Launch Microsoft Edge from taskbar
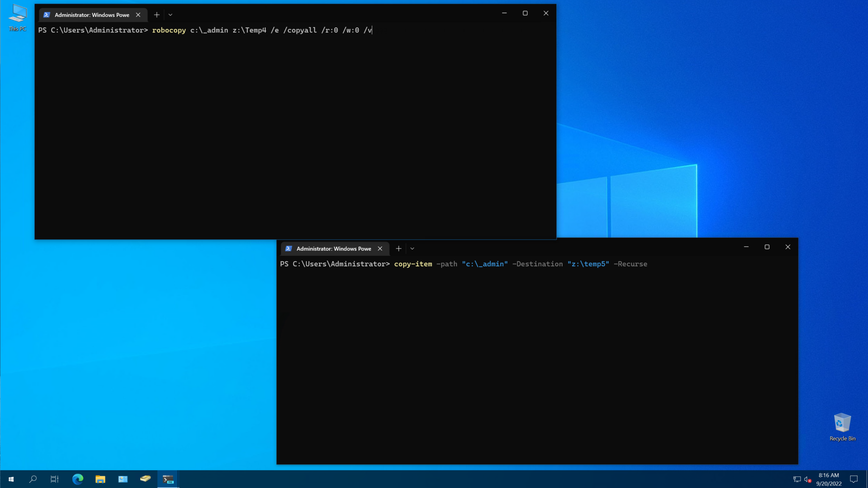This screenshot has width=868, height=488. click(78, 479)
